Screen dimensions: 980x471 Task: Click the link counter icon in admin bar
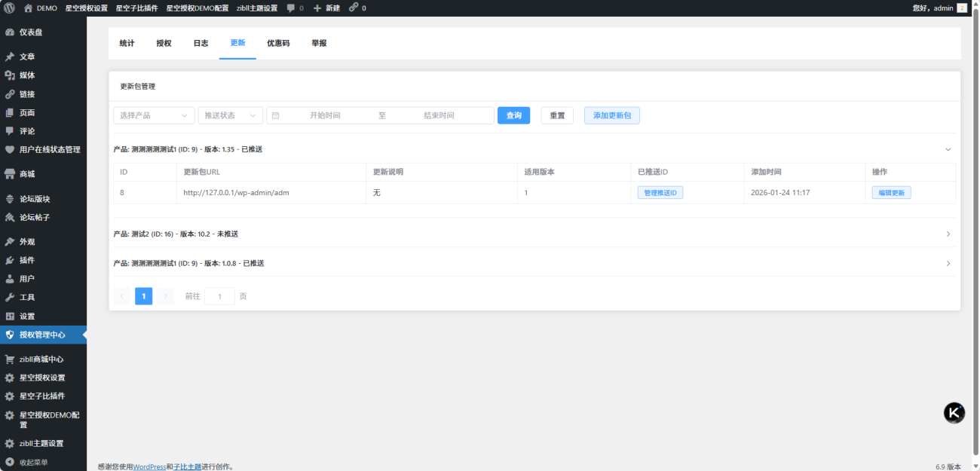click(x=354, y=8)
